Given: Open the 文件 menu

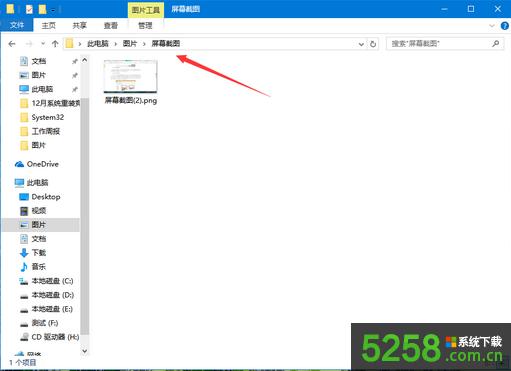Looking at the screenshot, I should pyautogui.click(x=17, y=25).
